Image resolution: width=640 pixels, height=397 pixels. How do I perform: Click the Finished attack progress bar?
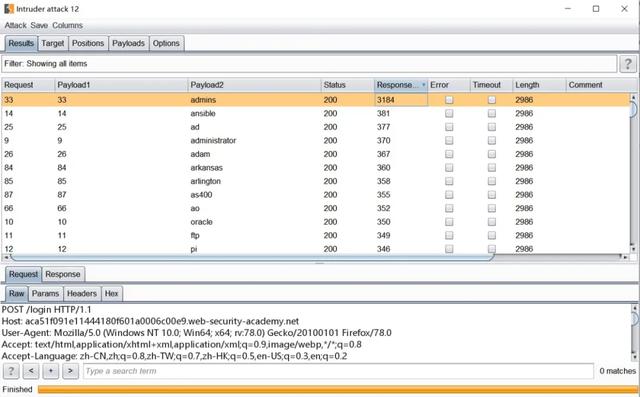click(x=338, y=389)
